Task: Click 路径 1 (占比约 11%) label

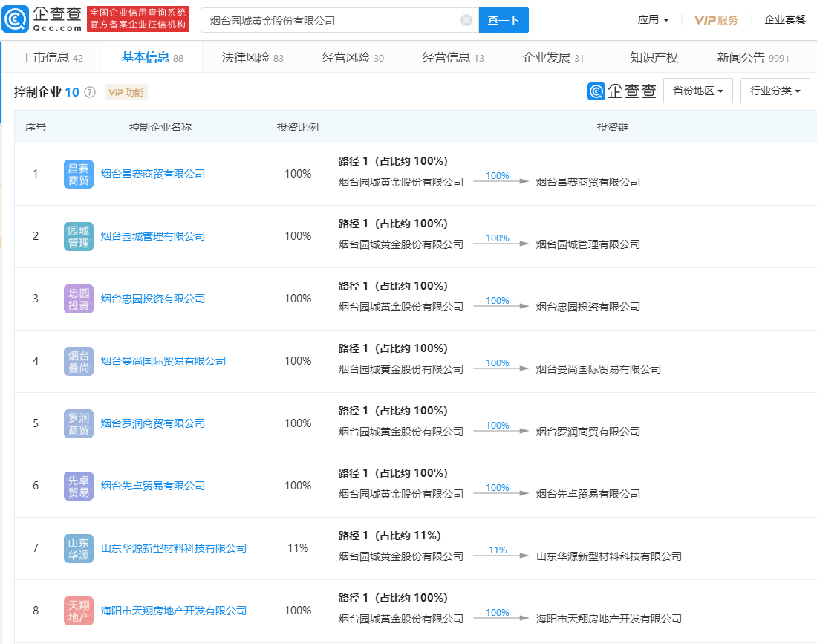Action: tap(390, 536)
